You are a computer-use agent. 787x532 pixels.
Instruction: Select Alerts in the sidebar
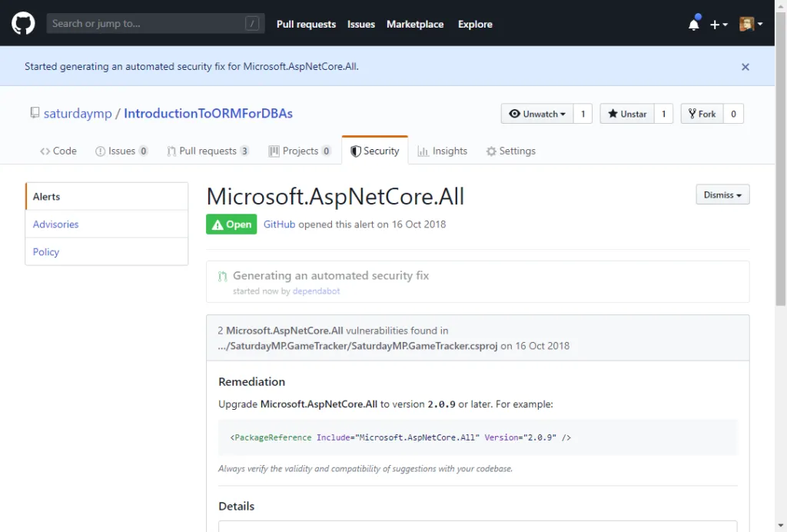(x=106, y=197)
